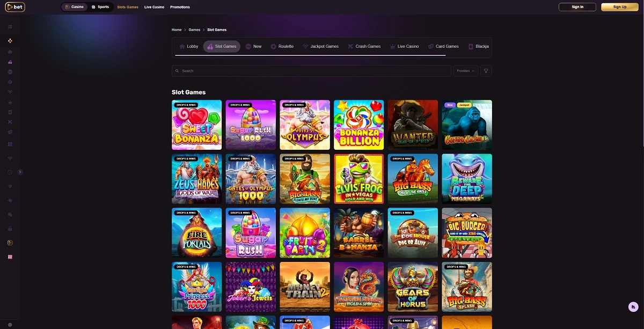Open Big Bass Floats My Boat
The height and width of the screenshot is (329, 644).
(x=305, y=179)
